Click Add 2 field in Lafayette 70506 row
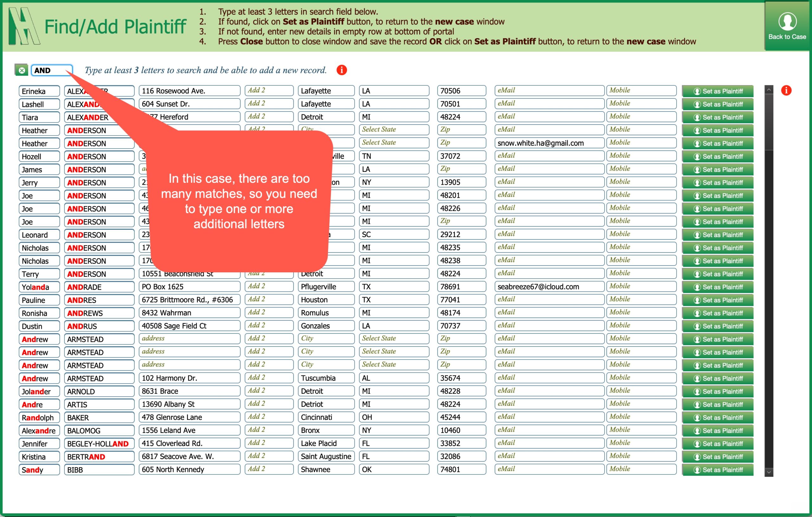The height and width of the screenshot is (517, 812). 269,90
